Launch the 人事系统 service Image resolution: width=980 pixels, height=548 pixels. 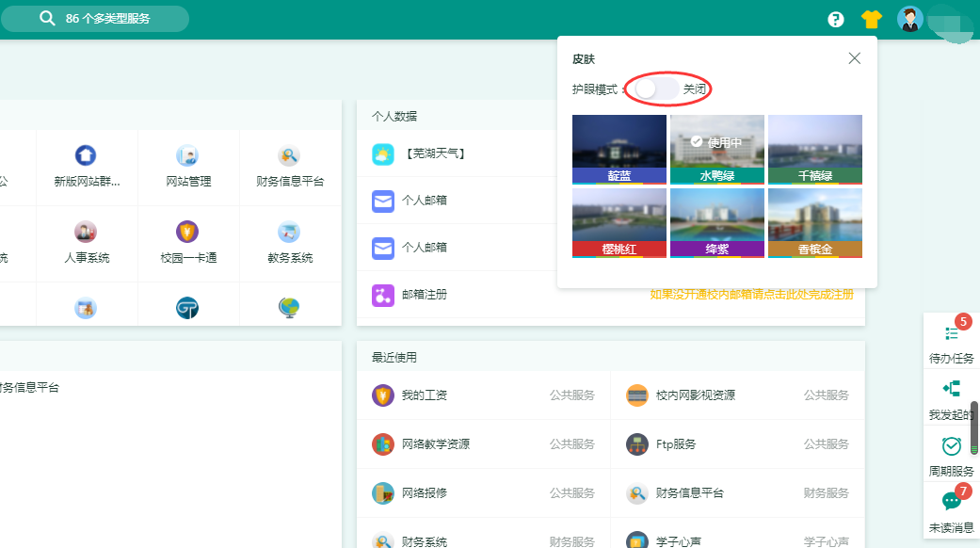click(86, 233)
